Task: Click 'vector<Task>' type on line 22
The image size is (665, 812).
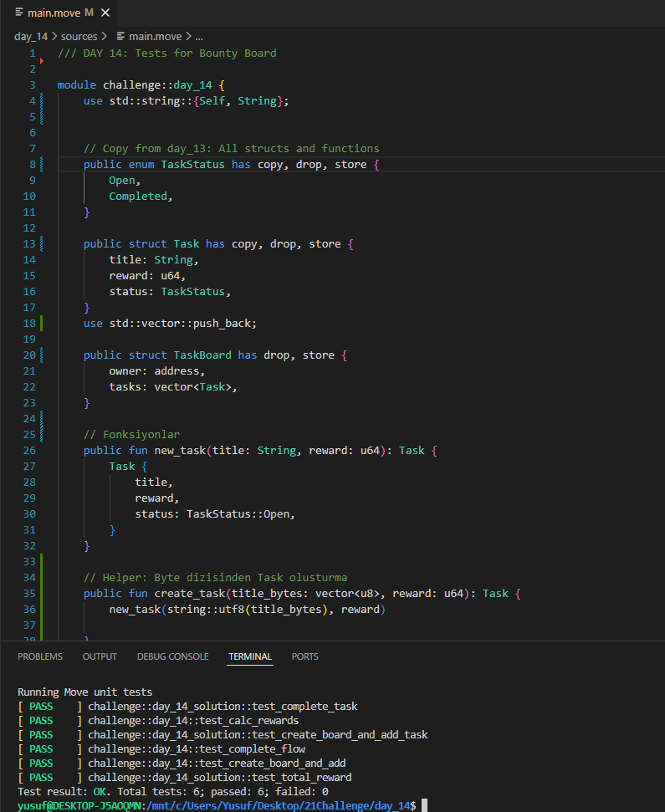Action: click(192, 387)
